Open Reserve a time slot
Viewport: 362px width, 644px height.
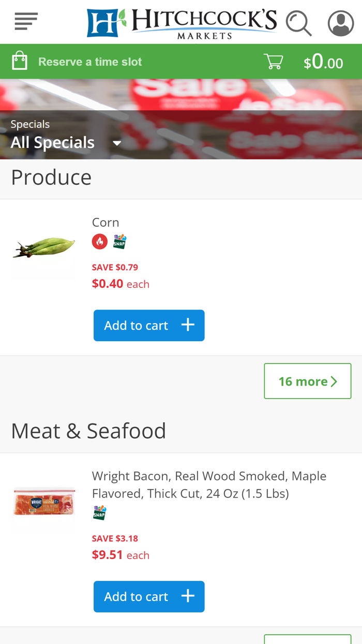pos(90,62)
